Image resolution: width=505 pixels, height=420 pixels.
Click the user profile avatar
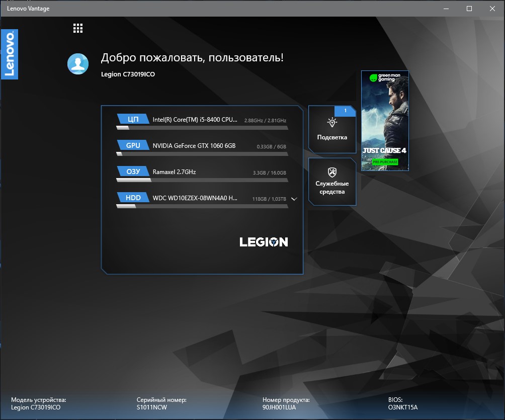click(x=78, y=64)
